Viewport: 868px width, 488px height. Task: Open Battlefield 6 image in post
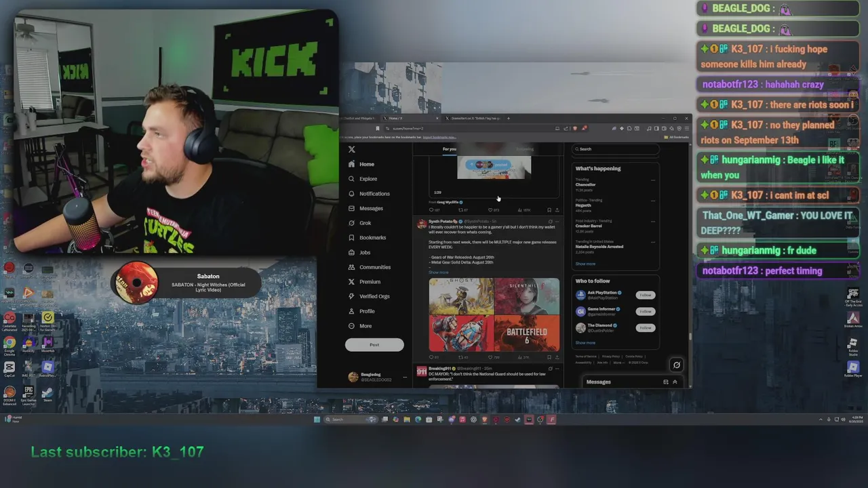(527, 333)
